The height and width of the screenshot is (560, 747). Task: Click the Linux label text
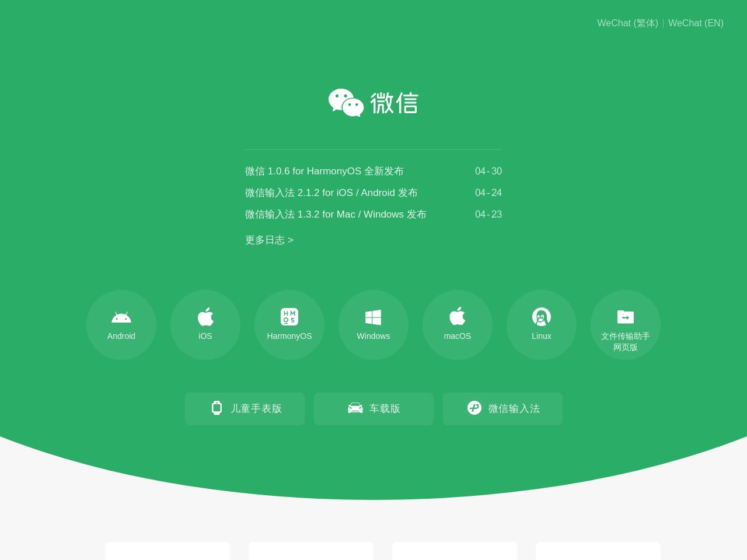pyautogui.click(x=542, y=336)
